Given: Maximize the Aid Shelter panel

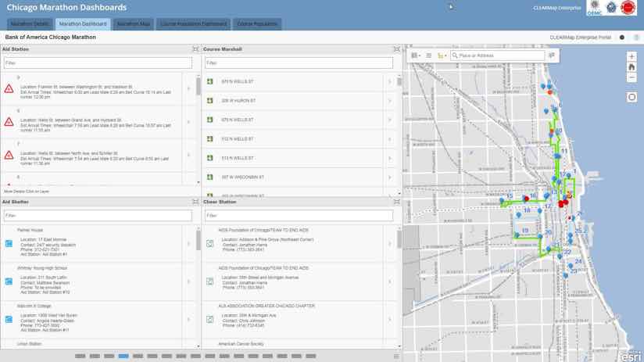Looking at the screenshot, I should (x=195, y=202).
